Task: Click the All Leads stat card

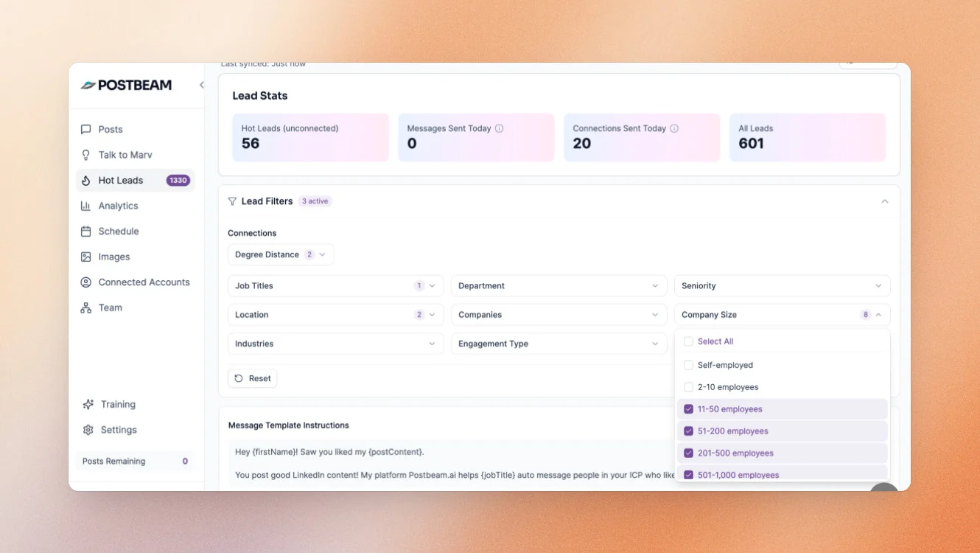Action: pos(808,137)
